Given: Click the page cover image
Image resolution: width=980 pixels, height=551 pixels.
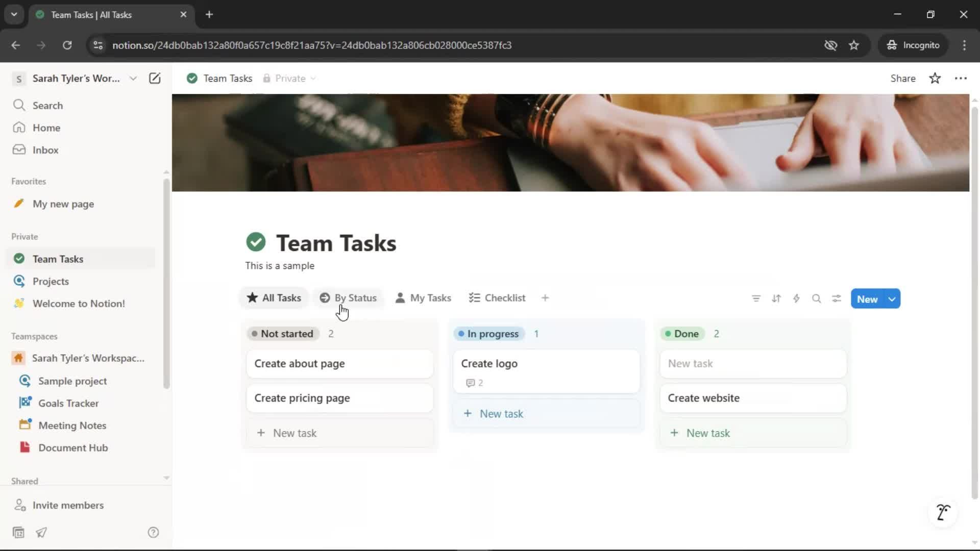Looking at the screenshot, I should 570,143.
